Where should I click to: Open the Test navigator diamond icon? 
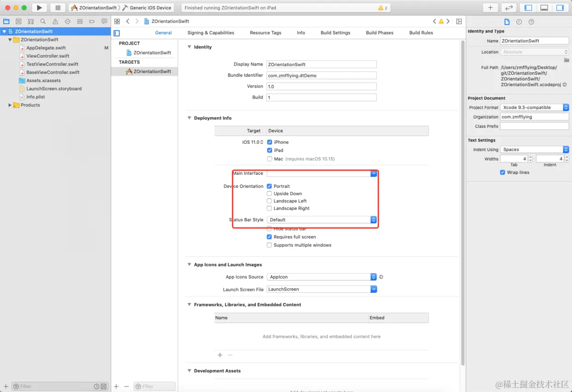pyautogui.click(x=67, y=21)
